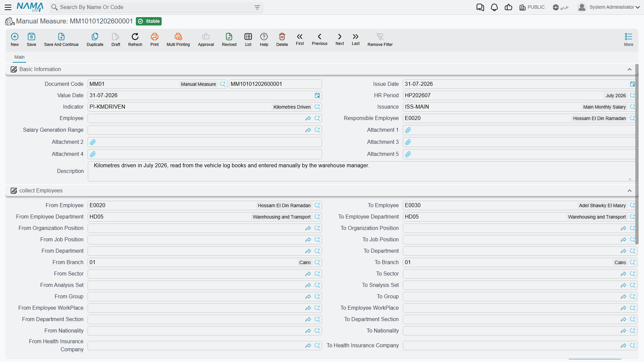Navigate to From Sector linked record
The image size is (644, 362).
tap(308, 274)
